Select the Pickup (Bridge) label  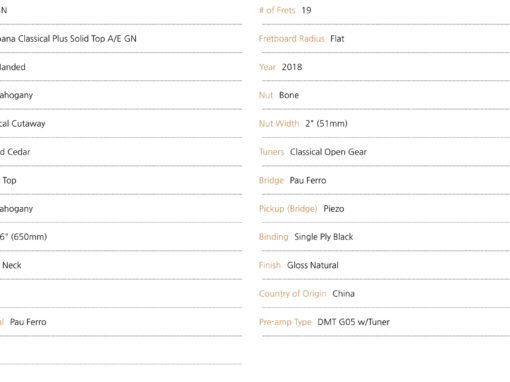288,209
